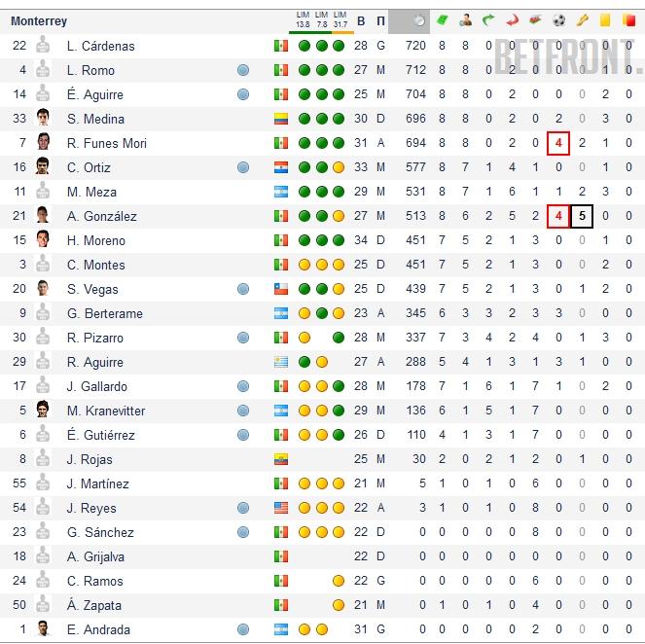The image size is (645, 644).
Task: Sort by the green jersey icon
Action: [x=443, y=20]
